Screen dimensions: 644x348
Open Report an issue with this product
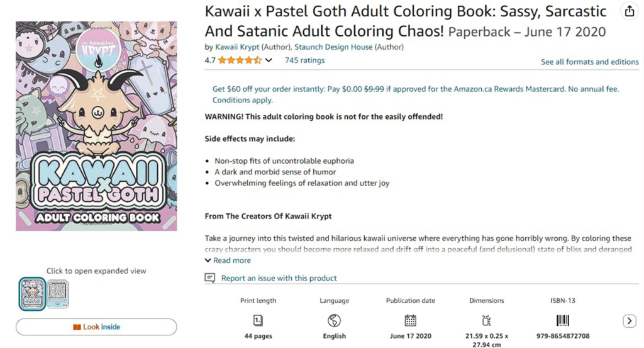coord(279,278)
